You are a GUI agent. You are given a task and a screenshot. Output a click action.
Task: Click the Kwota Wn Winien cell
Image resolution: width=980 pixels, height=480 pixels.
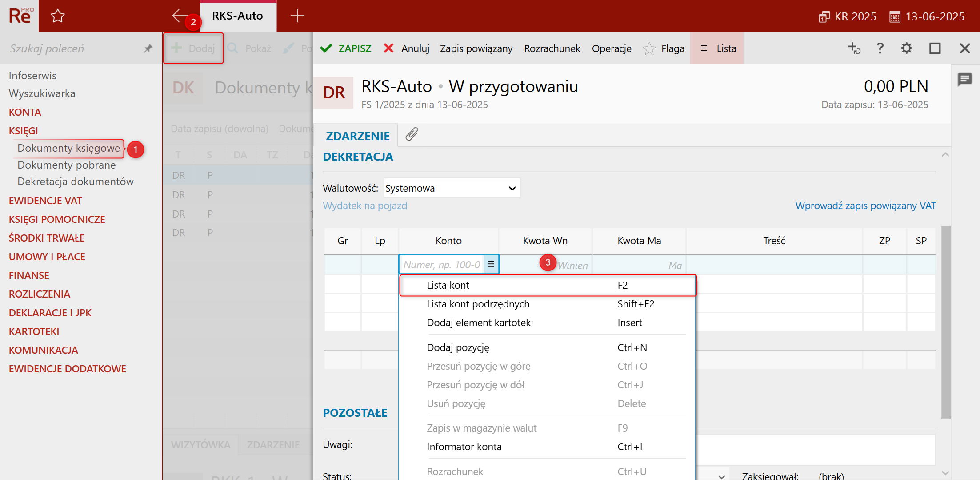pos(546,265)
